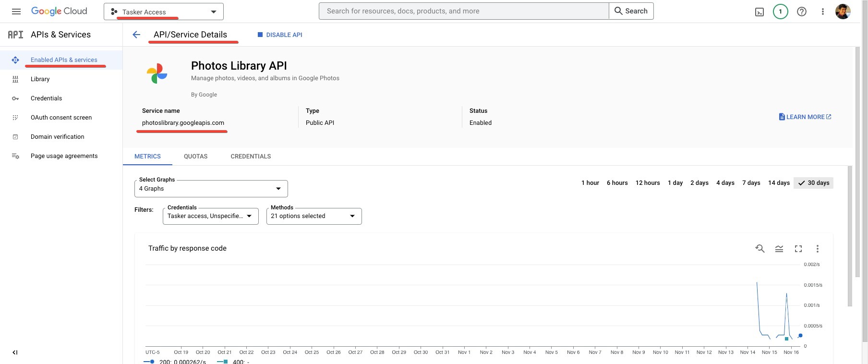
Task: Select the 14 days time range
Action: pyautogui.click(x=779, y=183)
